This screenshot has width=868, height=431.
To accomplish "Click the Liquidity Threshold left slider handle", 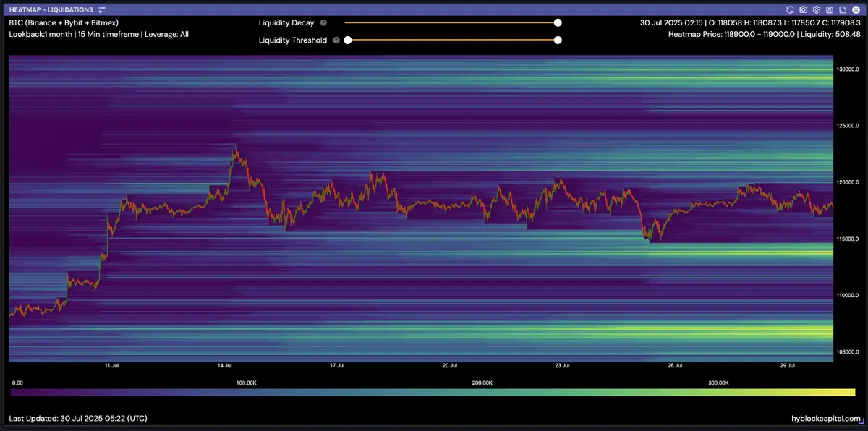I will pos(348,40).
